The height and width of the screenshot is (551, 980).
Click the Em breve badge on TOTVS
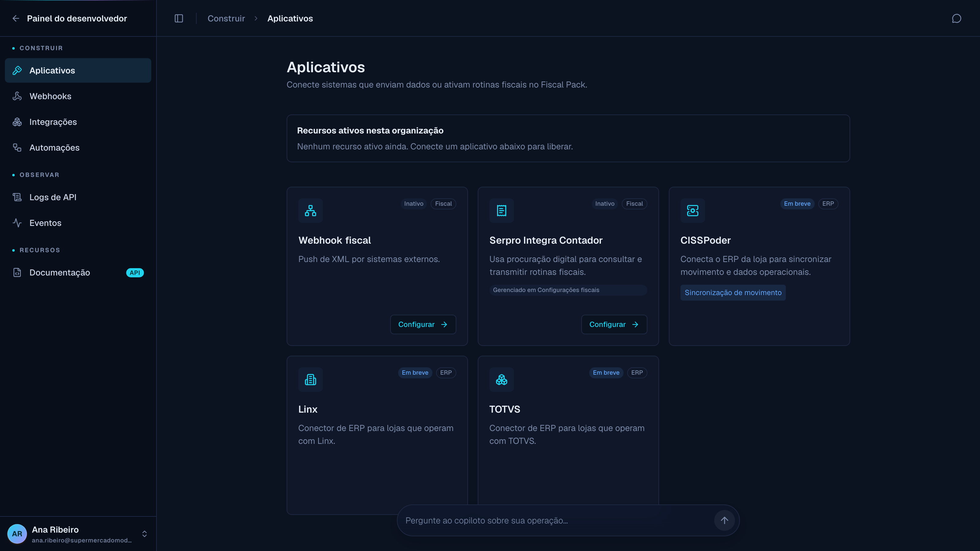pyautogui.click(x=606, y=372)
